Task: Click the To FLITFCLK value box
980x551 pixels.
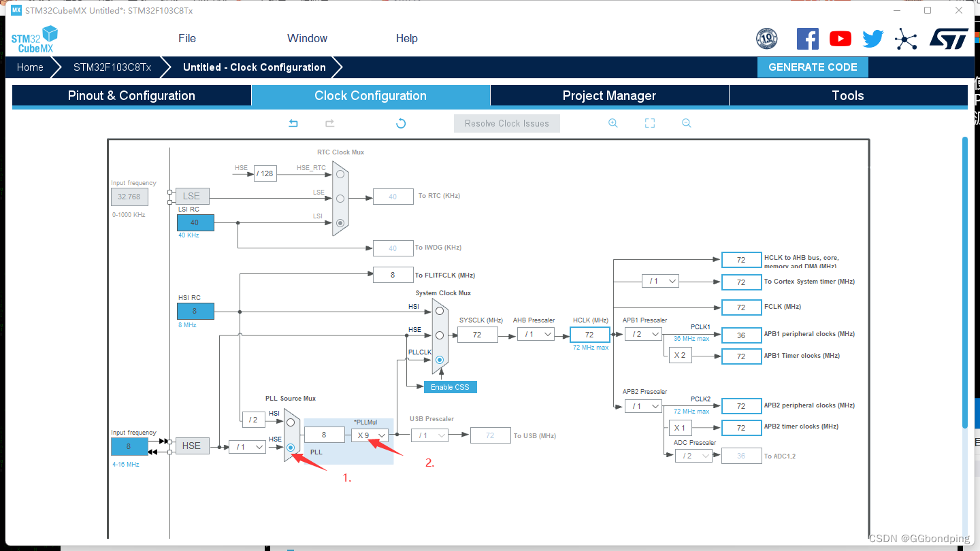Action: 393,275
